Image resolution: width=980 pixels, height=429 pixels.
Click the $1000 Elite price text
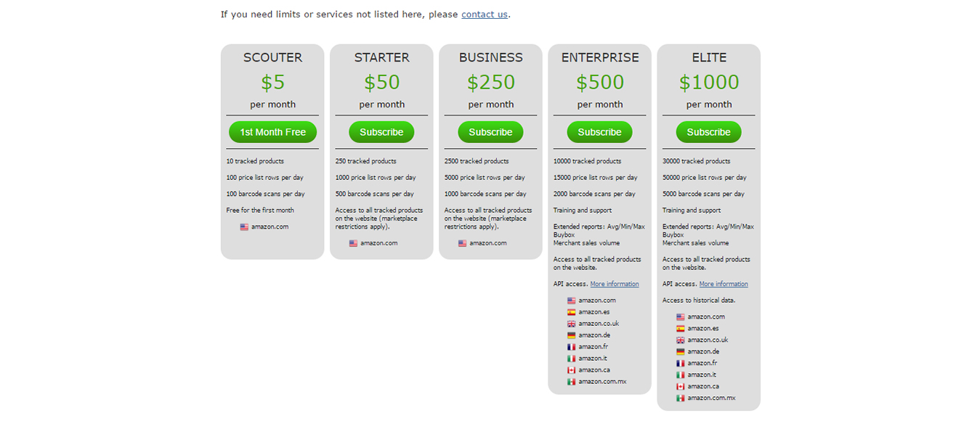point(709,82)
